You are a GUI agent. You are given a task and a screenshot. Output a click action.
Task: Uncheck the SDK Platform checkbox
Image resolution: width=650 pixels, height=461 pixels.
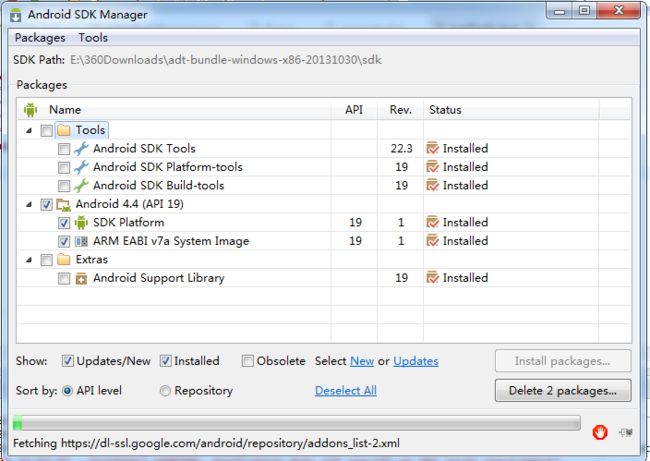pos(64,223)
